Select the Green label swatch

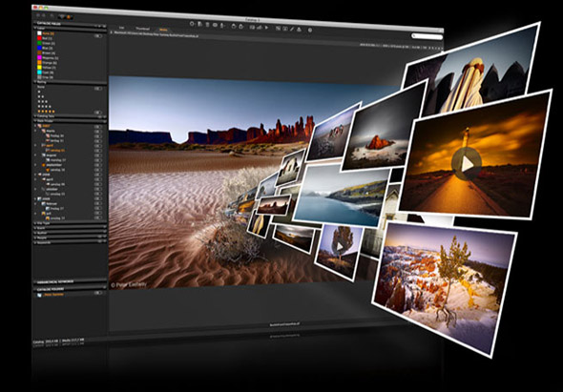39,43
